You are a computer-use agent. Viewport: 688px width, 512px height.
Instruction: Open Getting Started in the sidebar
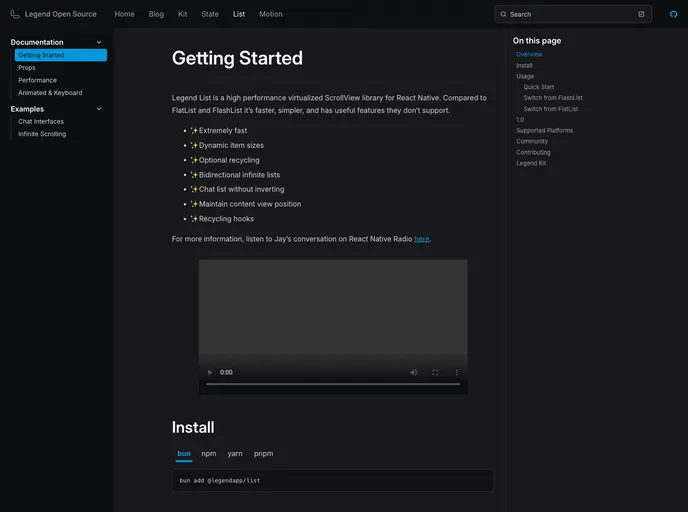[x=61, y=55]
